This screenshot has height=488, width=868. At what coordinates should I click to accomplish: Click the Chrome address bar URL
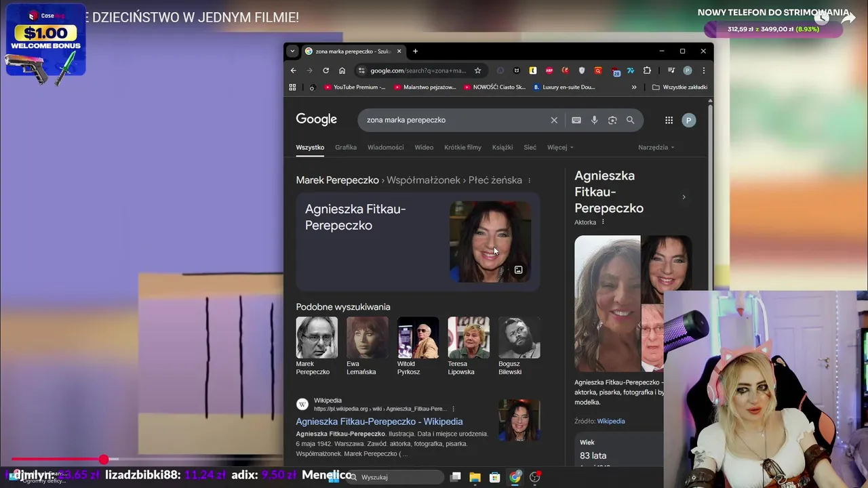click(x=418, y=70)
